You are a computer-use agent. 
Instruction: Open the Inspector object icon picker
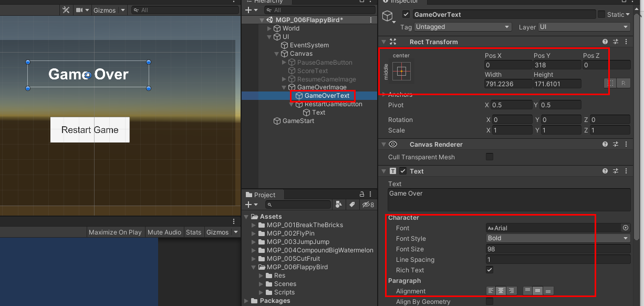tap(389, 17)
